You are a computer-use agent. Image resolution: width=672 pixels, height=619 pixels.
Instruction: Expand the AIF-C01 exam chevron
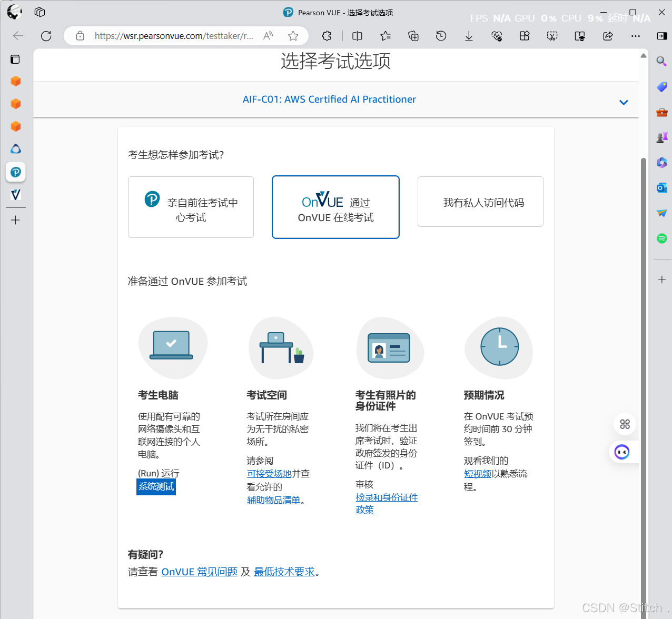tap(624, 102)
